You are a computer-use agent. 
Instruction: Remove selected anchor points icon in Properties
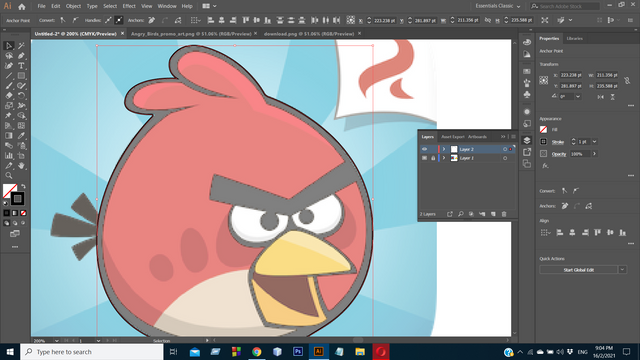(565, 206)
